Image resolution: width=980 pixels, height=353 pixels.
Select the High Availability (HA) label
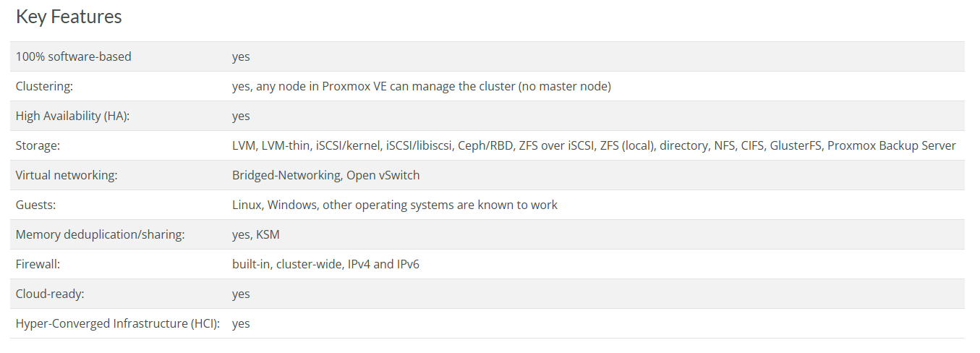72,116
